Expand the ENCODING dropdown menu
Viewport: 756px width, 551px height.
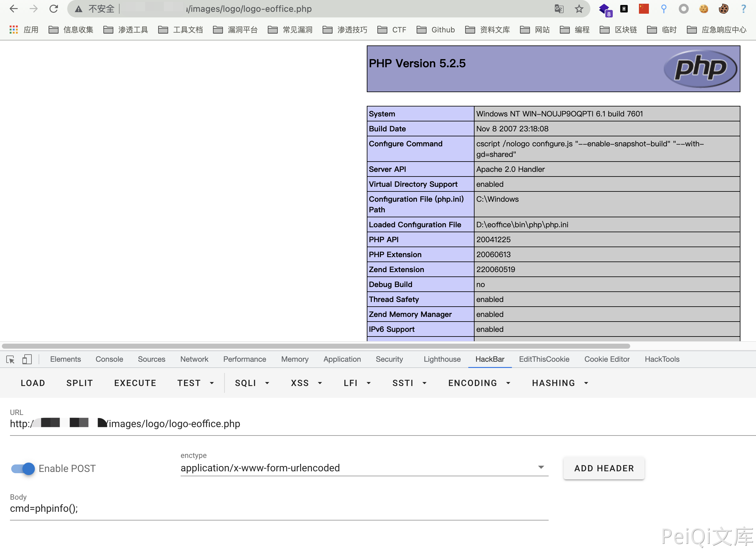click(x=479, y=383)
